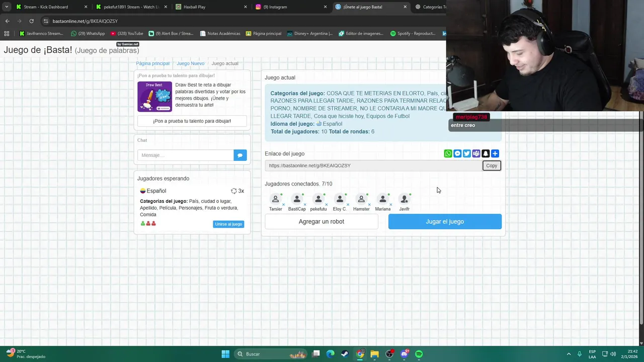Select the game link URL field

(x=374, y=165)
